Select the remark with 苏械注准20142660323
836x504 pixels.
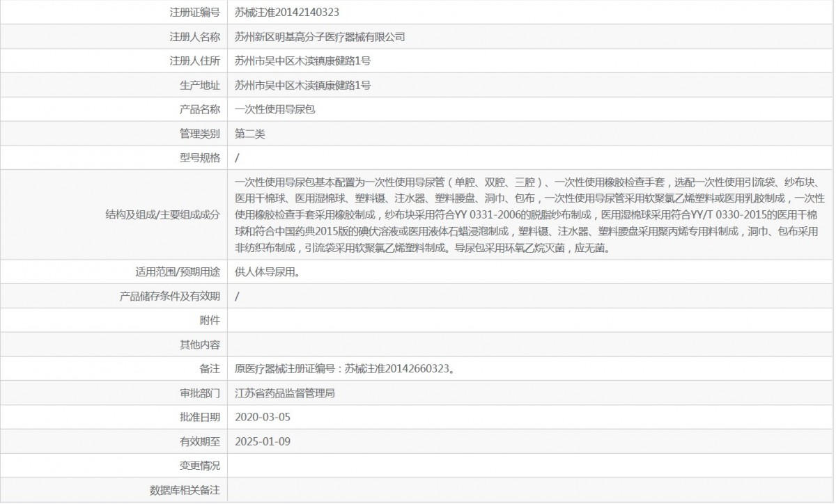click(346, 369)
